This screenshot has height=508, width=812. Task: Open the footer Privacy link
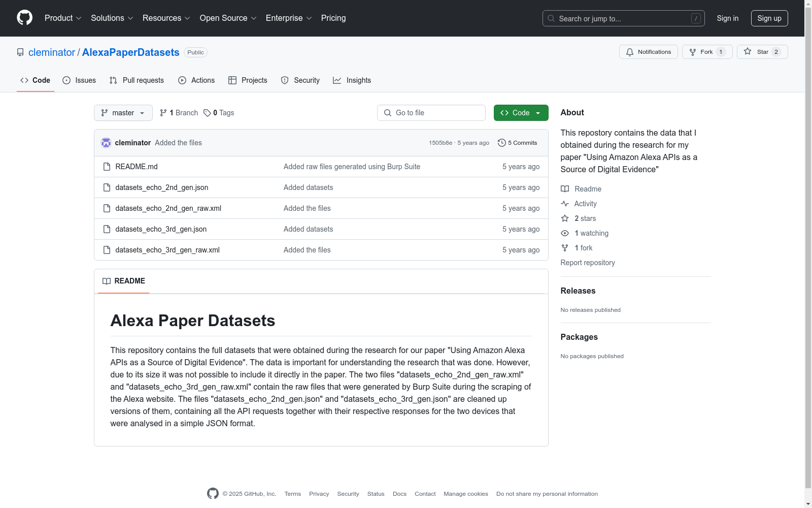coord(319,494)
